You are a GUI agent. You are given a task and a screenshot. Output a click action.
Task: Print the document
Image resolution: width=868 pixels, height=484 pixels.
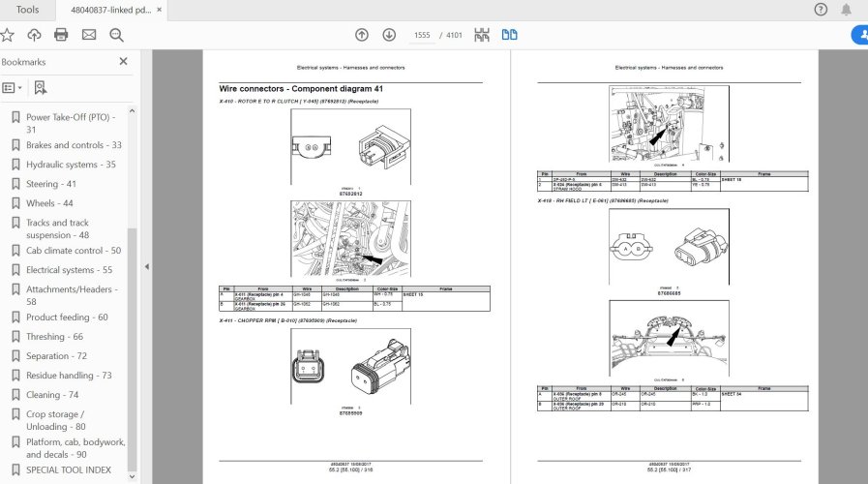(x=61, y=35)
